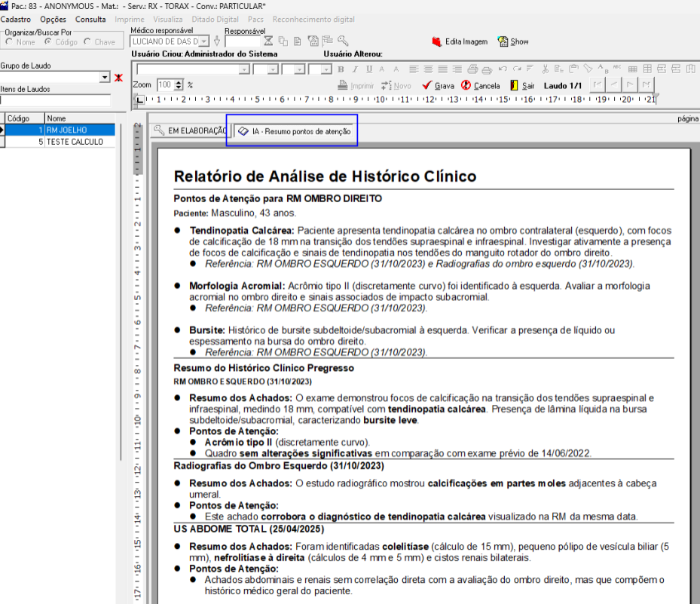Open the font name dropdown in formatting bar

click(243, 69)
